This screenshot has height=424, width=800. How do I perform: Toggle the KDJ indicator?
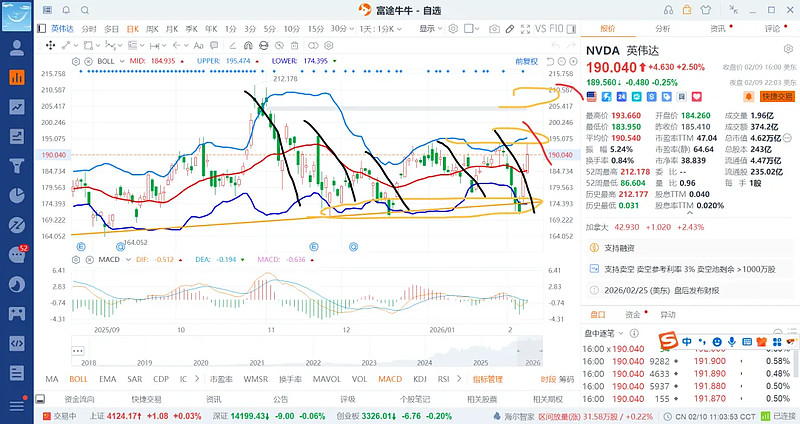420,379
